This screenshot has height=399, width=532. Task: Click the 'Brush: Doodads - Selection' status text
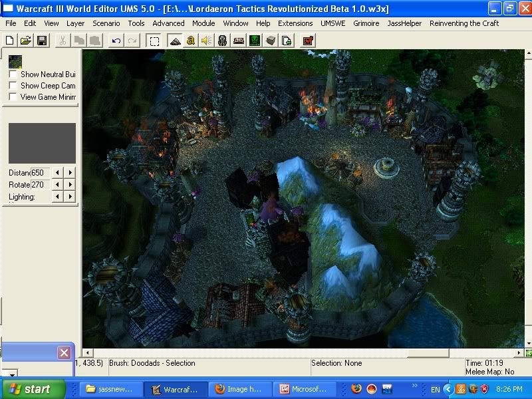[152, 363]
